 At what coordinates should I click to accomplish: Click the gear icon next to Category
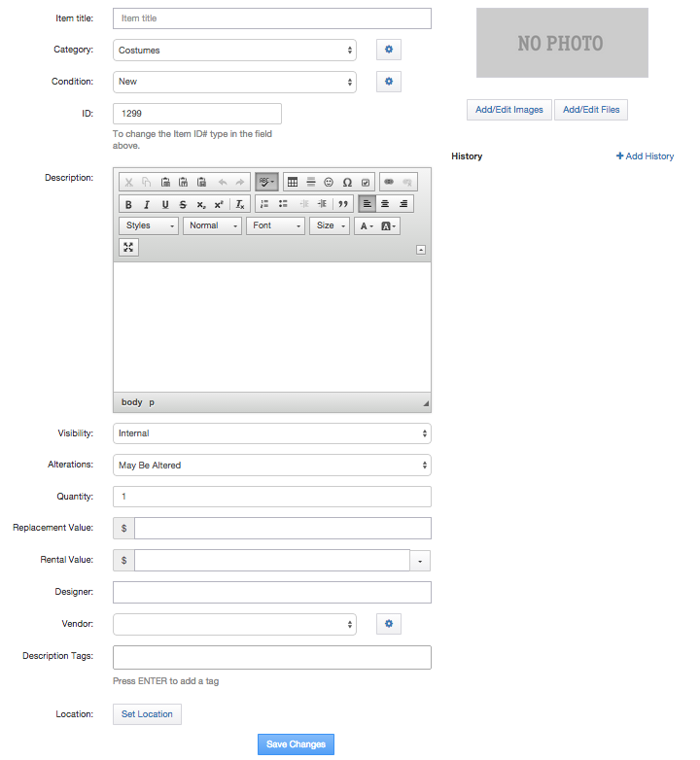(x=389, y=50)
